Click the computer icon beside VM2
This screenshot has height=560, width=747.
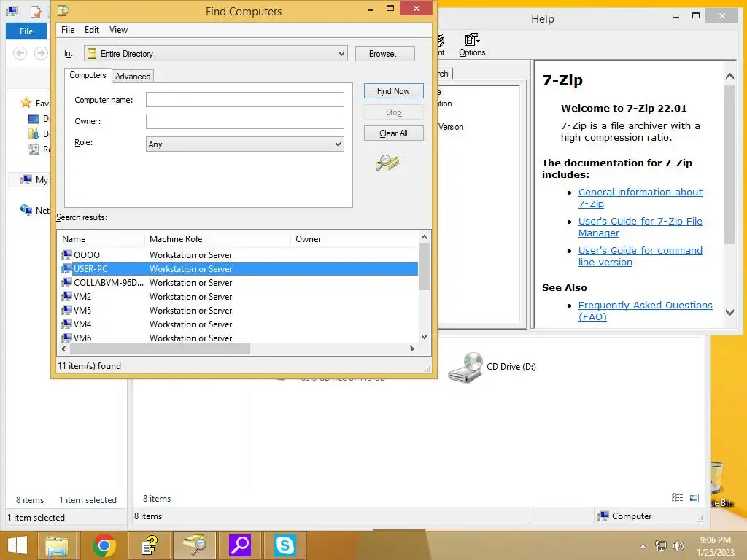66,296
